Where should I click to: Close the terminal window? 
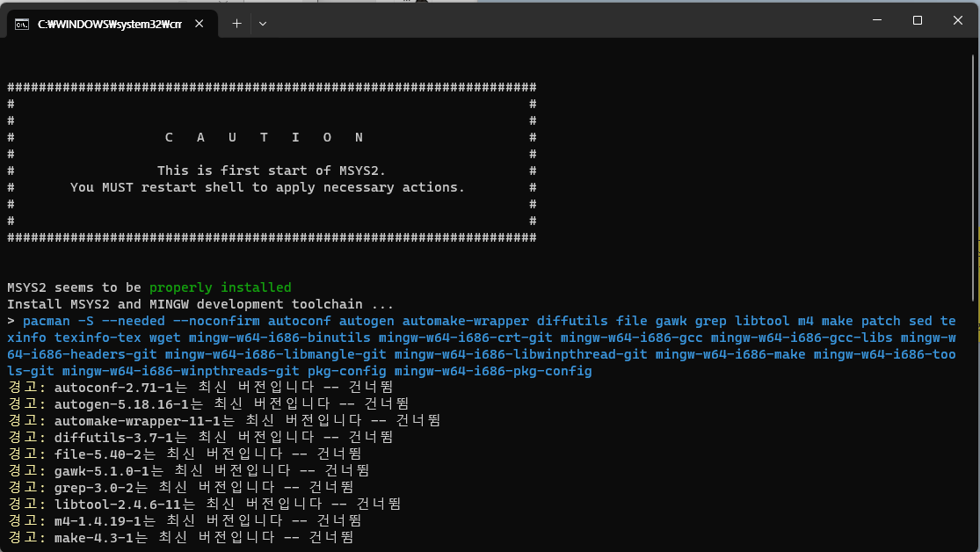(x=957, y=20)
